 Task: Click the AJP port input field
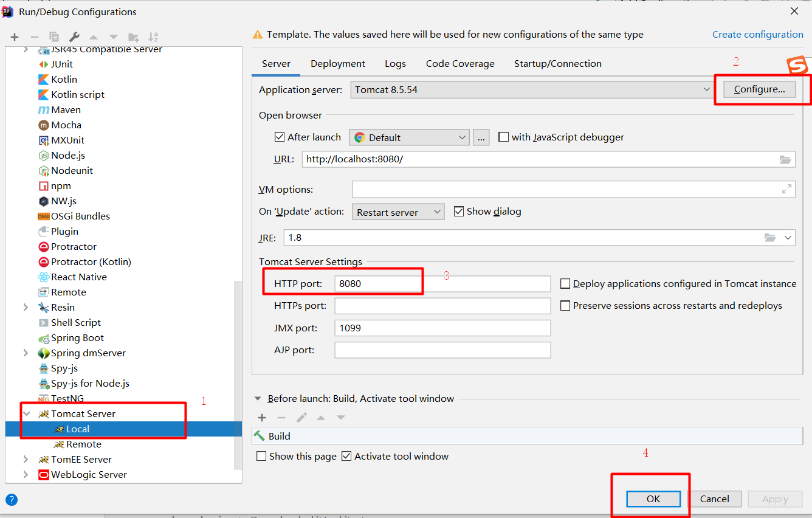point(442,350)
